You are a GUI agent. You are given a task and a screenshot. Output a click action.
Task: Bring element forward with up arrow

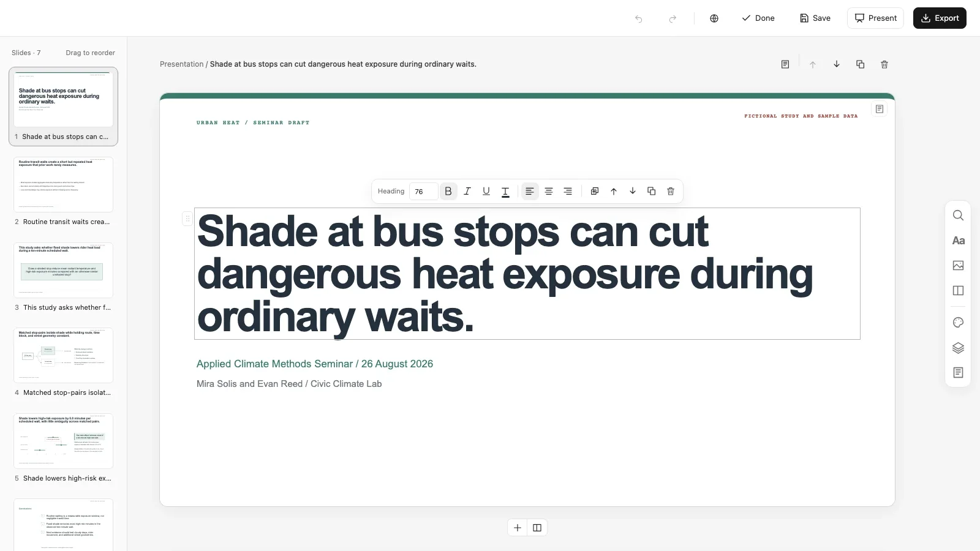pos(614,191)
